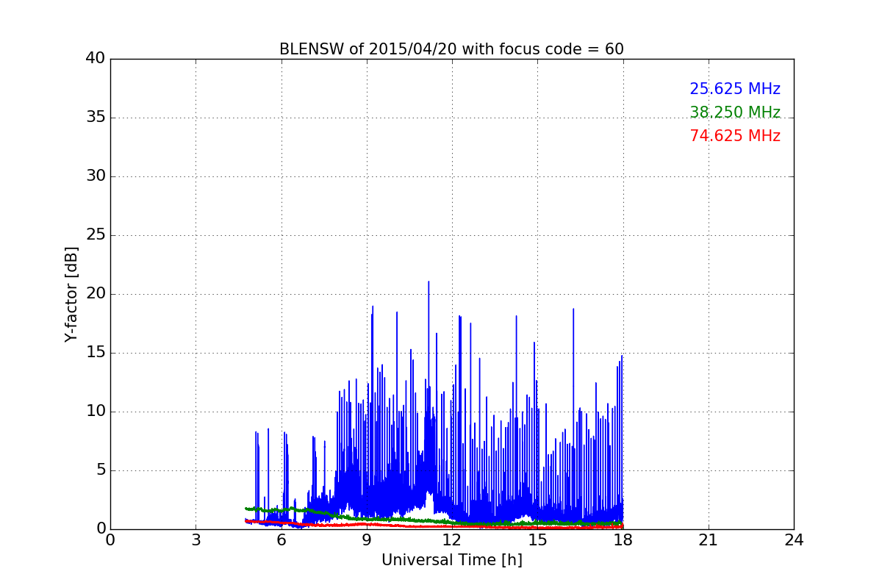This screenshot has height=588, width=882.
Task: Click the x-axis tick label 9
Action: pos(367,540)
